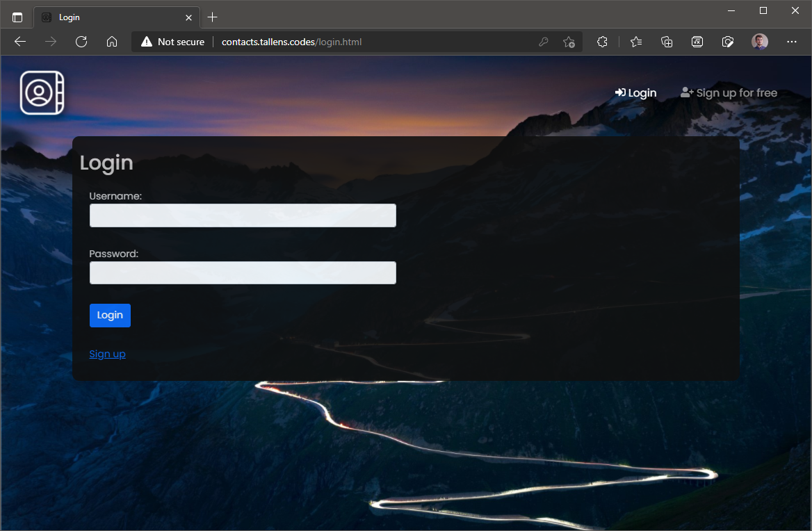Click Sign up for free
Image resolution: width=812 pixels, height=531 pixels.
click(729, 92)
